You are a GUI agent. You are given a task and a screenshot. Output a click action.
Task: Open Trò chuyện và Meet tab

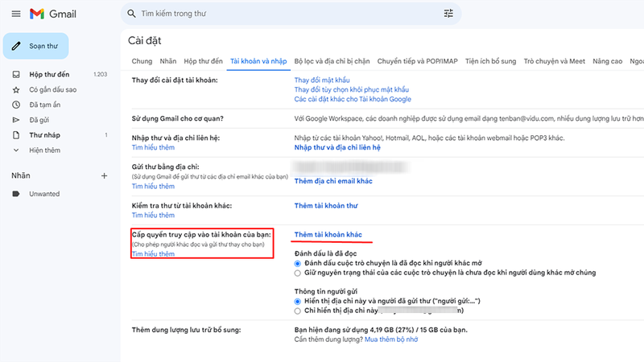[x=554, y=61]
